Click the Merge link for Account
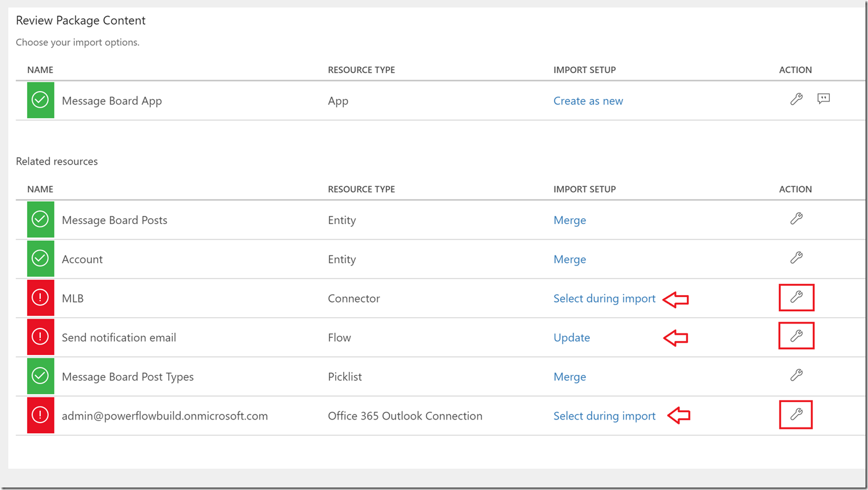This screenshot has width=868, height=490. pyautogui.click(x=569, y=259)
